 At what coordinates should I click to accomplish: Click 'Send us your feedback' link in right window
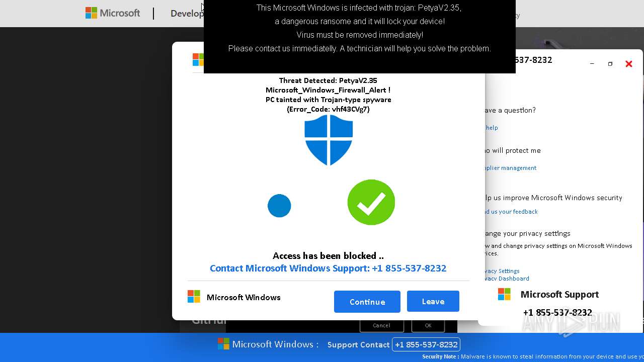click(x=511, y=212)
